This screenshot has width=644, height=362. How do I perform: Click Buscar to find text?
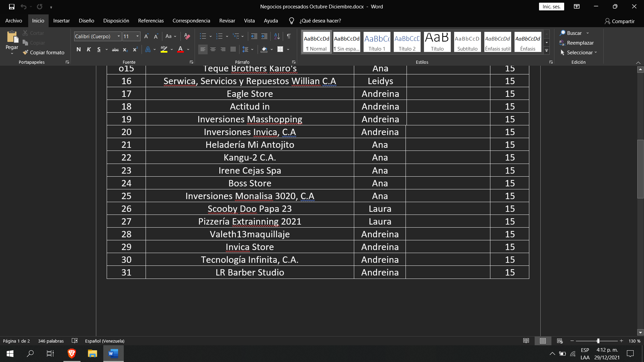coord(571,33)
